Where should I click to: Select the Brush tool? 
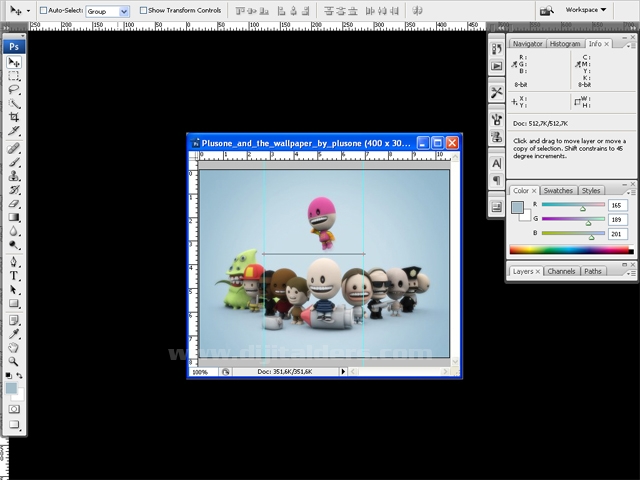pyautogui.click(x=14, y=162)
